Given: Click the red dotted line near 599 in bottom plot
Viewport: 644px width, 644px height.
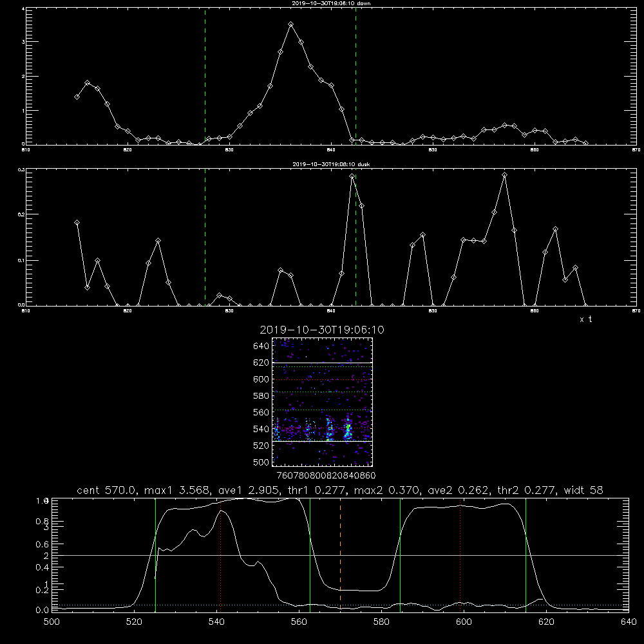Looking at the screenshot, I should (x=460, y=554).
